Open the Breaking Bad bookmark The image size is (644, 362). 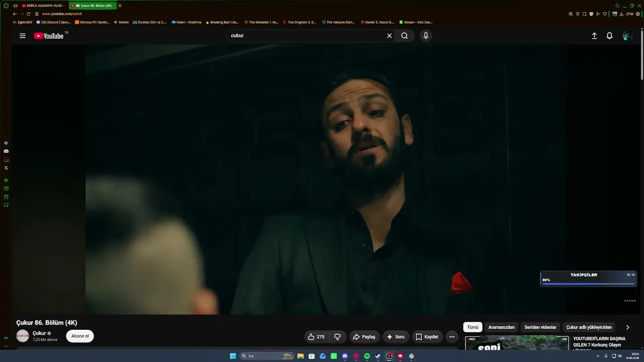point(222,22)
